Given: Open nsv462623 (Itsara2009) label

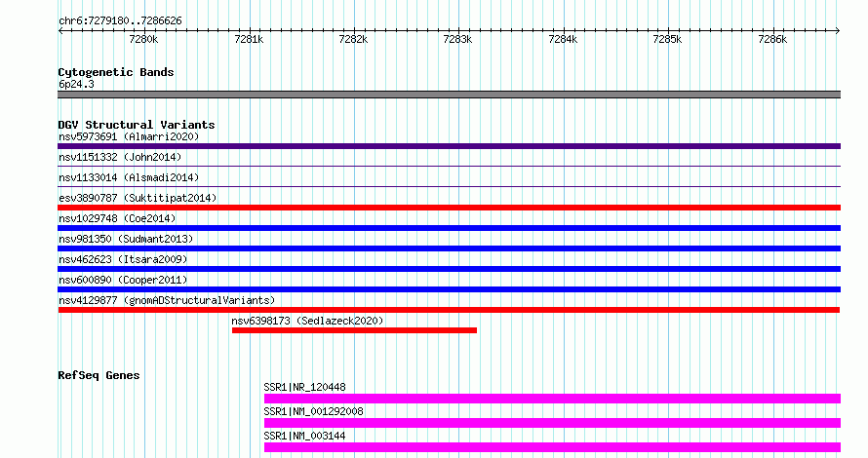Looking at the screenshot, I should [x=123, y=259].
